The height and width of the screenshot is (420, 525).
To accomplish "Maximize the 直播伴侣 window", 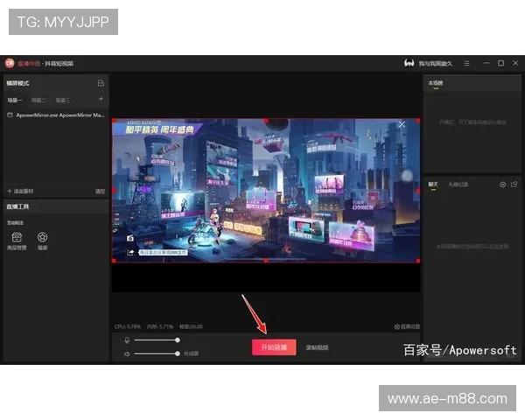I will 500,63.
